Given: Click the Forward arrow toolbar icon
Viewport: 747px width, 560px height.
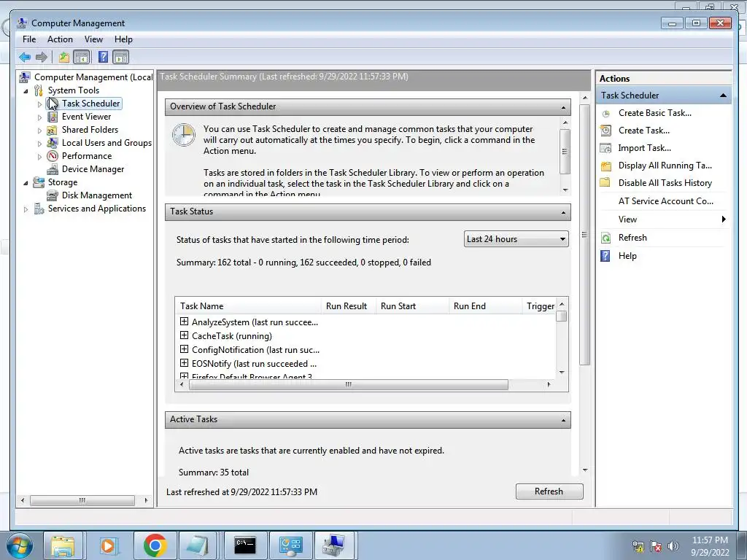Looking at the screenshot, I should [42, 57].
